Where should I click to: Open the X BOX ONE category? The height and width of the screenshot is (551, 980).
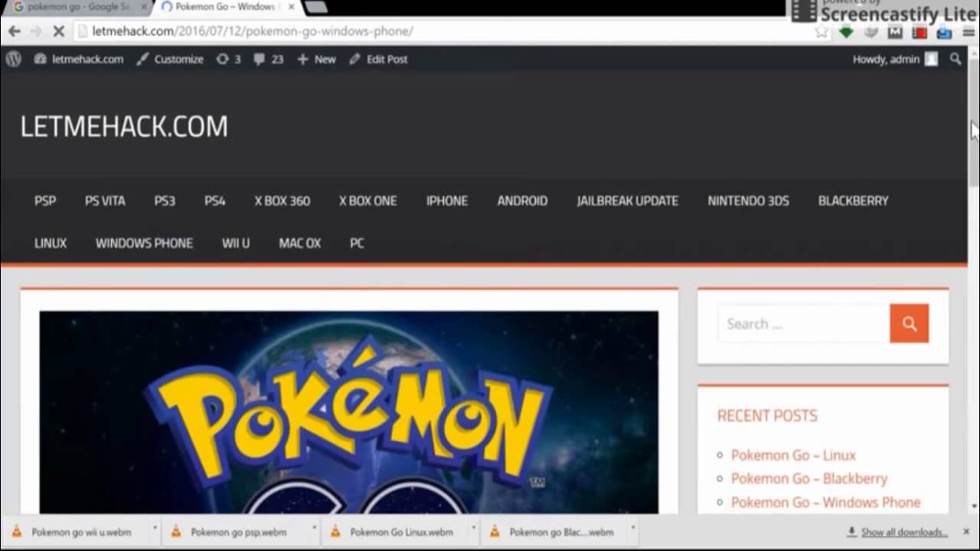tap(368, 201)
